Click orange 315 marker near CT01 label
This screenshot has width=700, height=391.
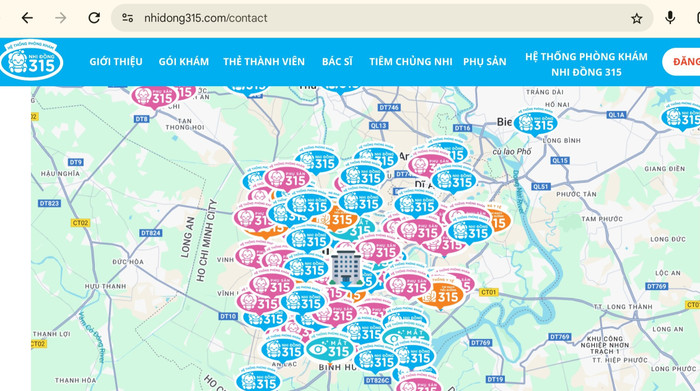pyautogui.click(x=440, y=296)
